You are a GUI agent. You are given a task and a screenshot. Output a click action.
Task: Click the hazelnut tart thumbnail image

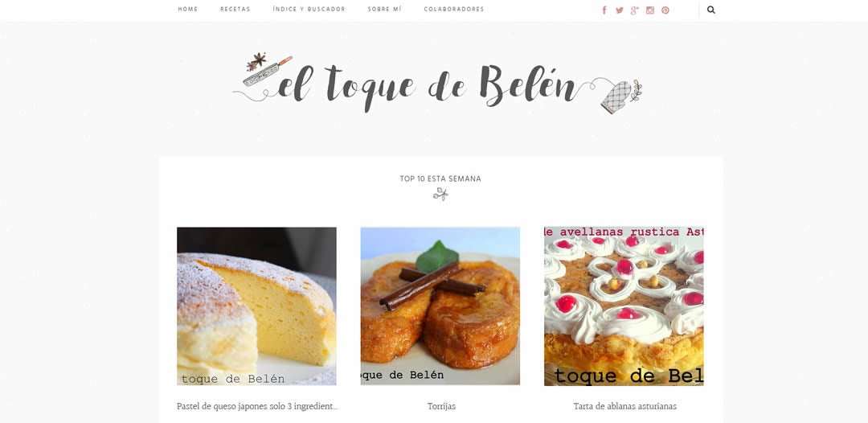tap(624, 306)
